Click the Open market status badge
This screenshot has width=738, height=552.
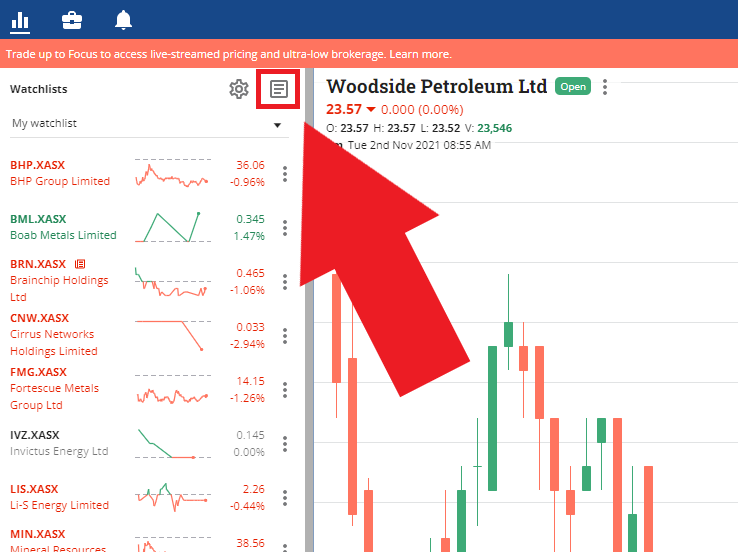tap(573, 87)
